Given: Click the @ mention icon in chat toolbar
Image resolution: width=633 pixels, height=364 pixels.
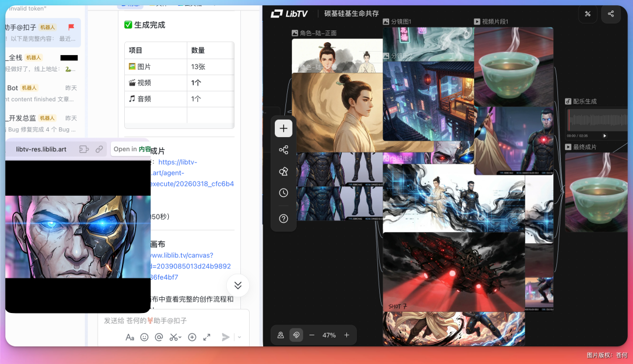Looking at the screenshot, I should (x=159, y=337).
